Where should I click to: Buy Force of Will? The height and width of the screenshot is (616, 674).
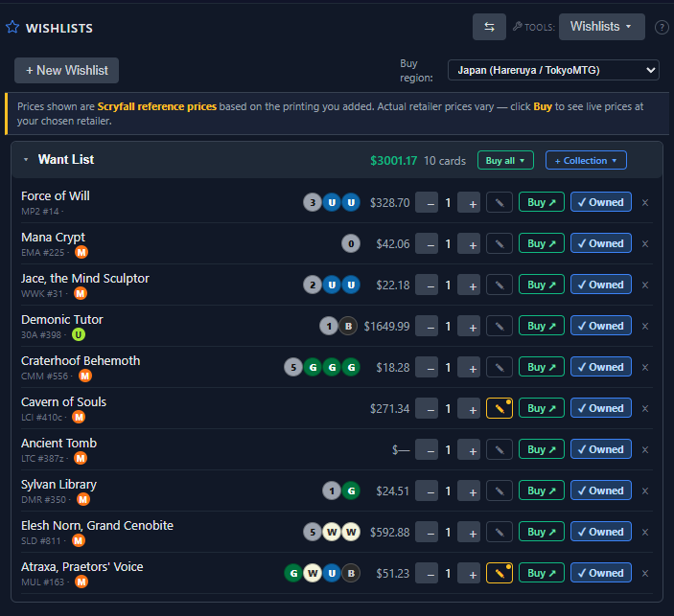541,202
